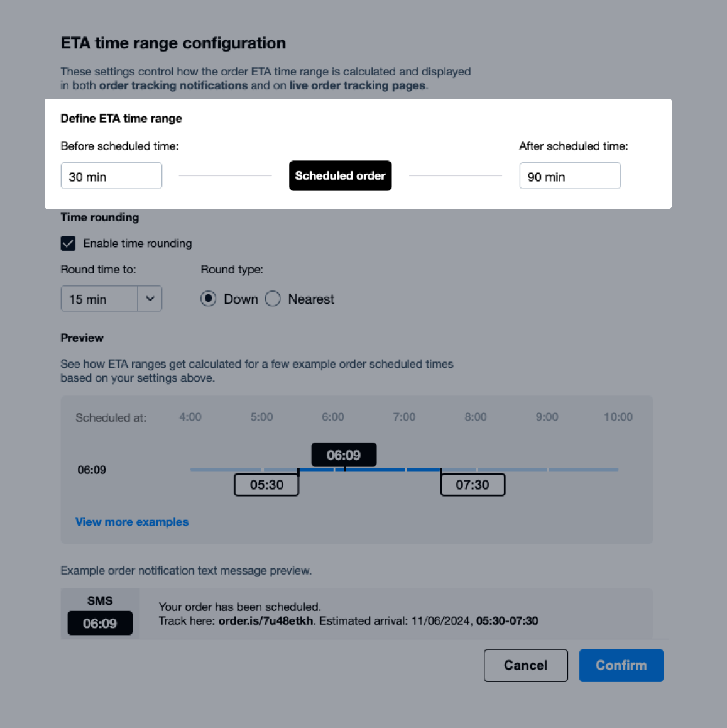Click the 8:00 label on timeline header
727x728 pixels.
(476, 417)
